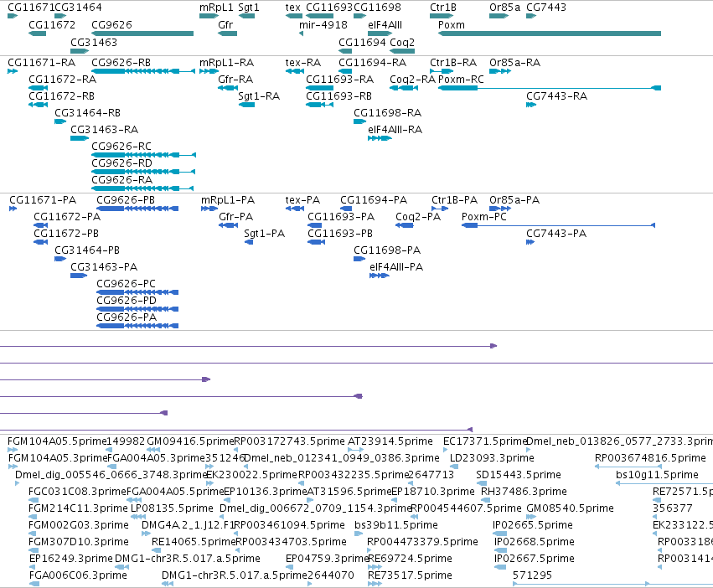
Task: Click the LD23093.3prime EST label
Action: 492,457
